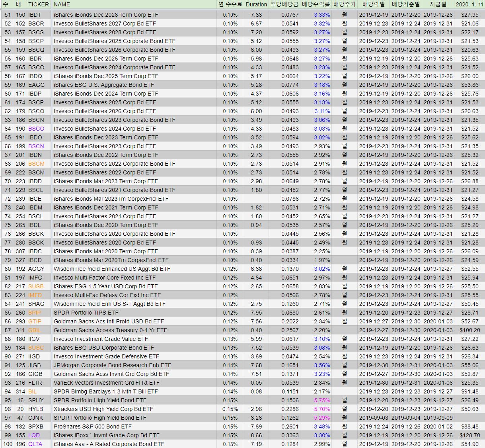
Task: Click the 3.48% dividend yield cell
Action: tap(322, 426)
